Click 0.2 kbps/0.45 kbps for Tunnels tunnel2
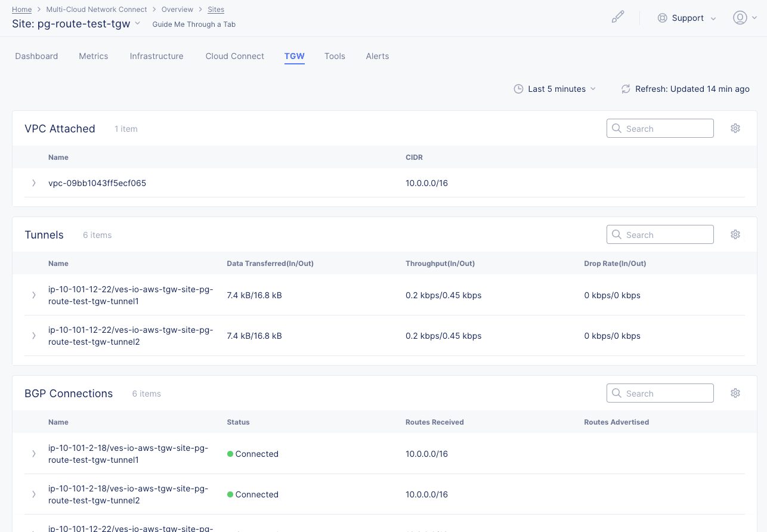The height and width of the screenshot is (532, 767). (x=444, y=336)
